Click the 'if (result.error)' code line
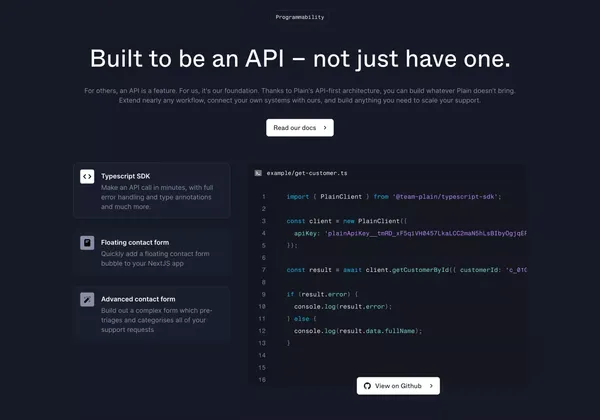This screenshot has height=420, width=600. pos(322,295)
